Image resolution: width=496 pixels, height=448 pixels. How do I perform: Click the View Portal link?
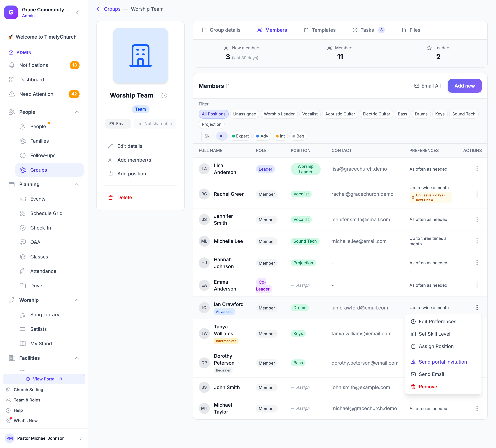click(x=44, y=379)
